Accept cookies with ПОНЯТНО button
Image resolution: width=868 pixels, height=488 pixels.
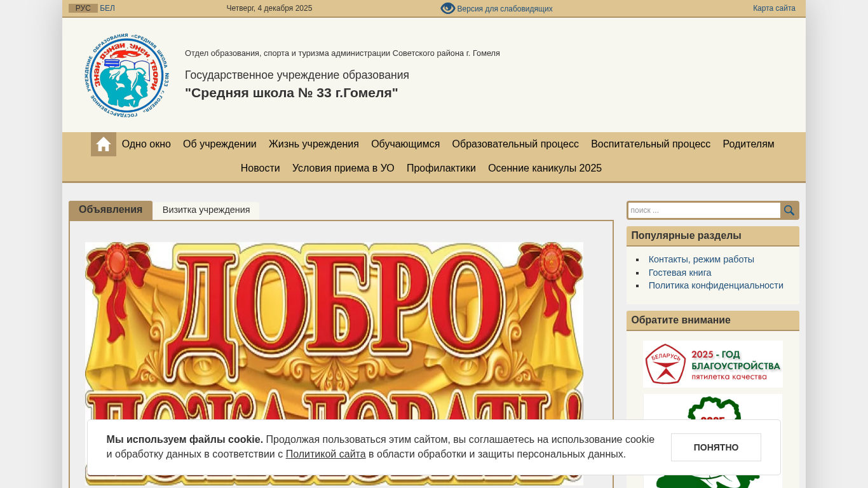[x=716, y=447]
